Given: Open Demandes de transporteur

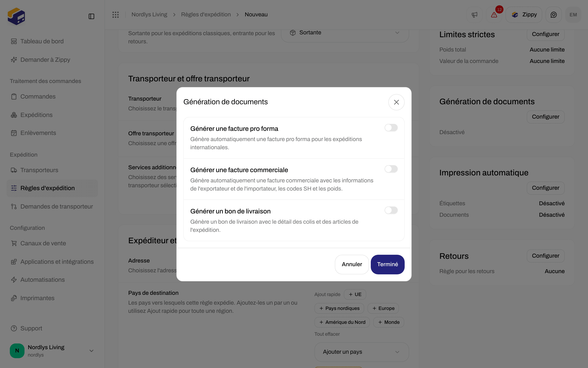Looking at the screenshot, I should (52, 206).
